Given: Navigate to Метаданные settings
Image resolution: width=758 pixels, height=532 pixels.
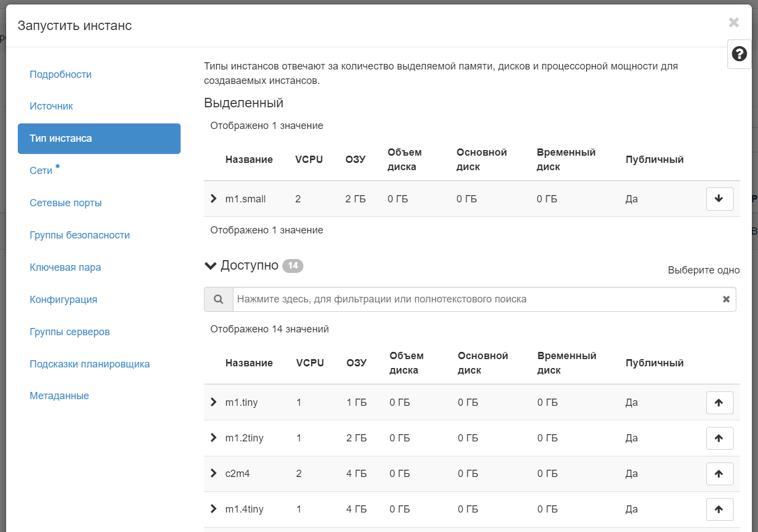Looking at the screenshot, I should pyautogui.click(x=58, y=395).
